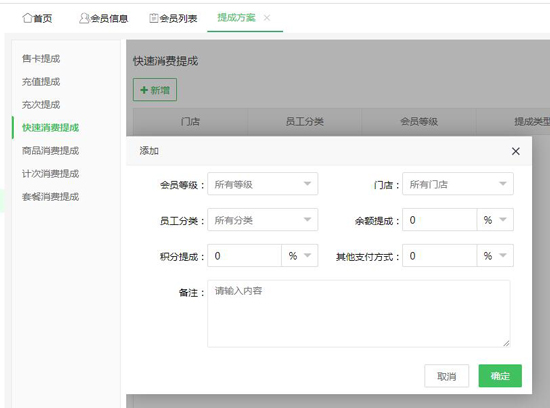The width and height of the screenshot is (550, 408).
Task: Switch to 会员列表 tab
Action: tap(173, 18)
